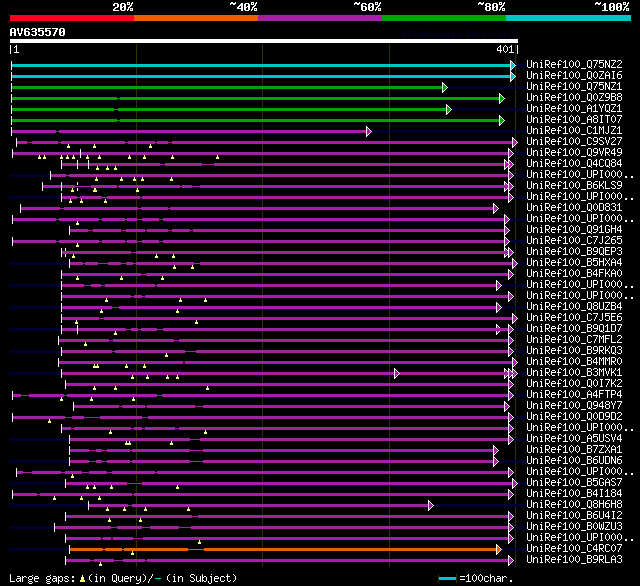Click the purple arrowhead of UniRef100_B9RLA3 alignment
This screenshot has width=640, height=586.
coord(511,560)
